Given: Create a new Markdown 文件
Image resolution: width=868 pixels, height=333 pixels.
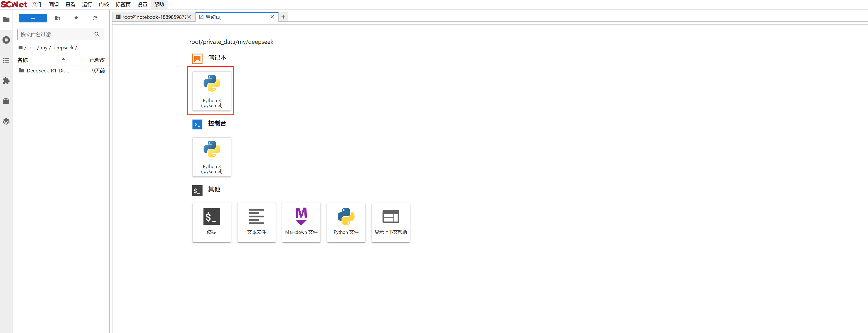Looking at the screenshot, I should pyautogui.click(x=301, y=222).
